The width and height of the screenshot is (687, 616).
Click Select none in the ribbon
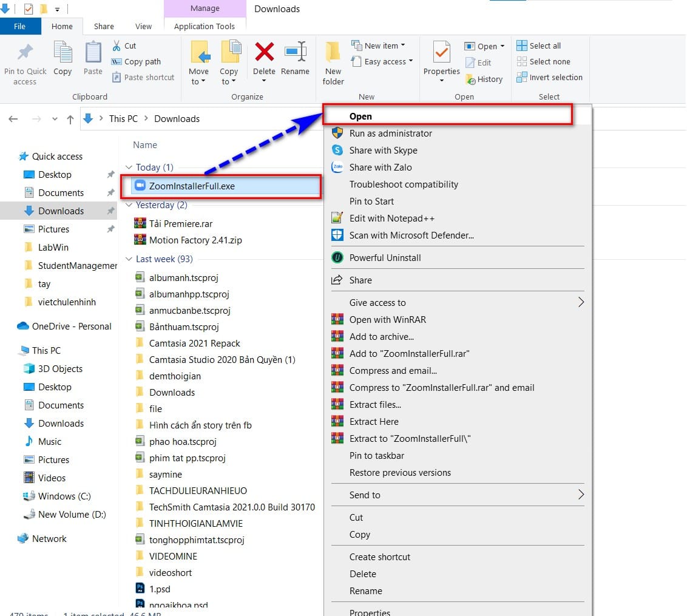[x=543, y=62]
